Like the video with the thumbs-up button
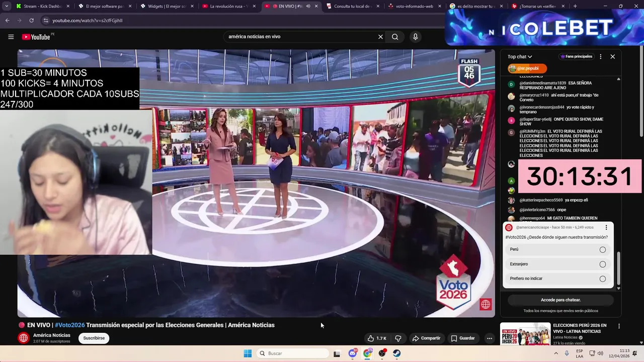This screenshot has width=644, height=362. point(377,338)
